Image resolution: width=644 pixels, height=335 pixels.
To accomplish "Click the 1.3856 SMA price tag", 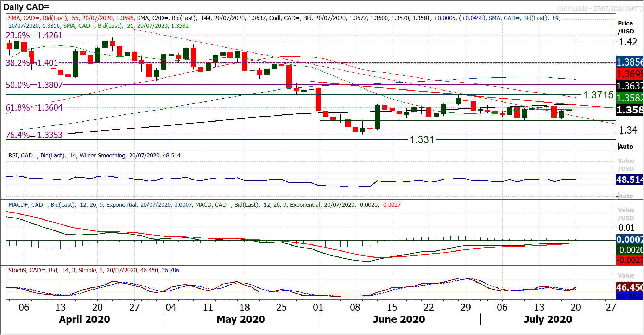I will click(x=630, y=62).
